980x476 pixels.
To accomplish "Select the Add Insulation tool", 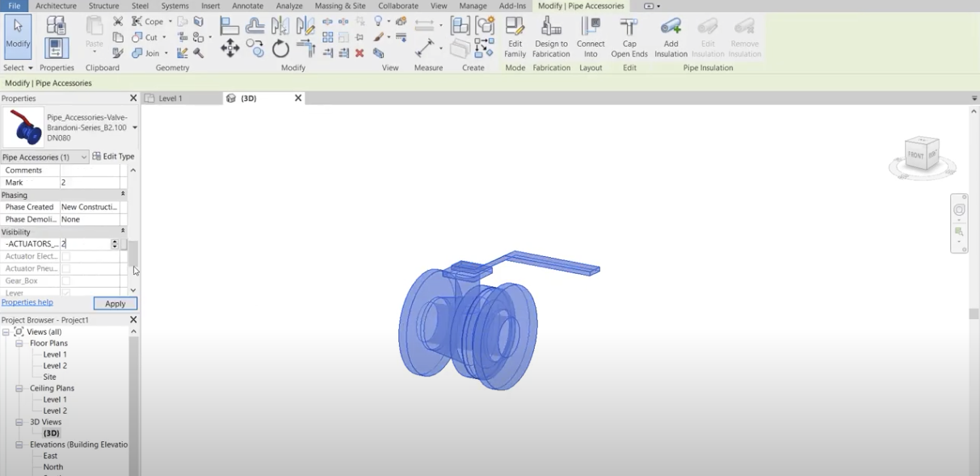I will pos(671,37).
